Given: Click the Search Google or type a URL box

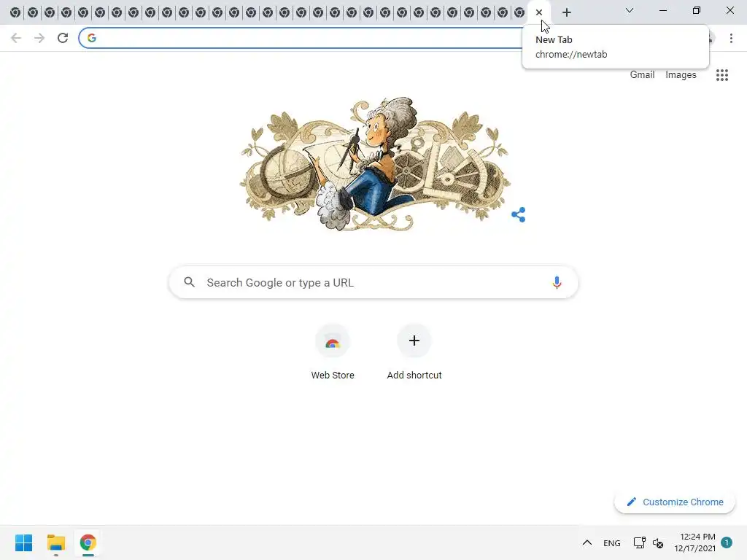Looking at the screenshot, I should (373, 282).
